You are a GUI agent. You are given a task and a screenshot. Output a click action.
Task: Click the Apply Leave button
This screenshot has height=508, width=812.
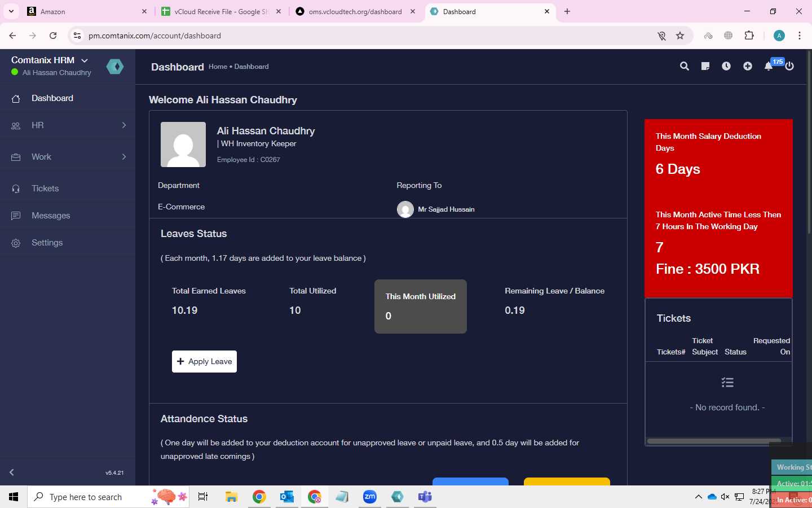[x=204, y=361]
